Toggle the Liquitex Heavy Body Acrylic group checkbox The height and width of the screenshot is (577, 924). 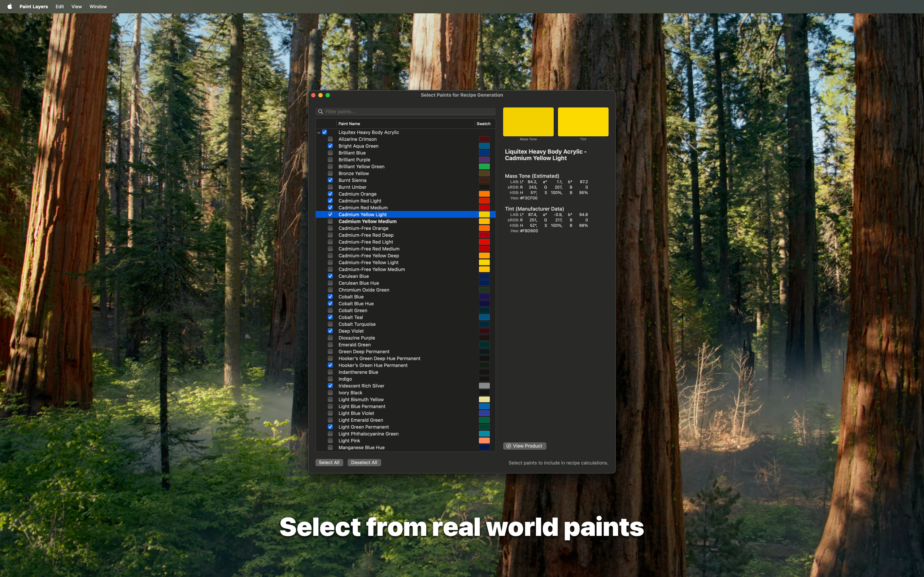pos(324,132)
